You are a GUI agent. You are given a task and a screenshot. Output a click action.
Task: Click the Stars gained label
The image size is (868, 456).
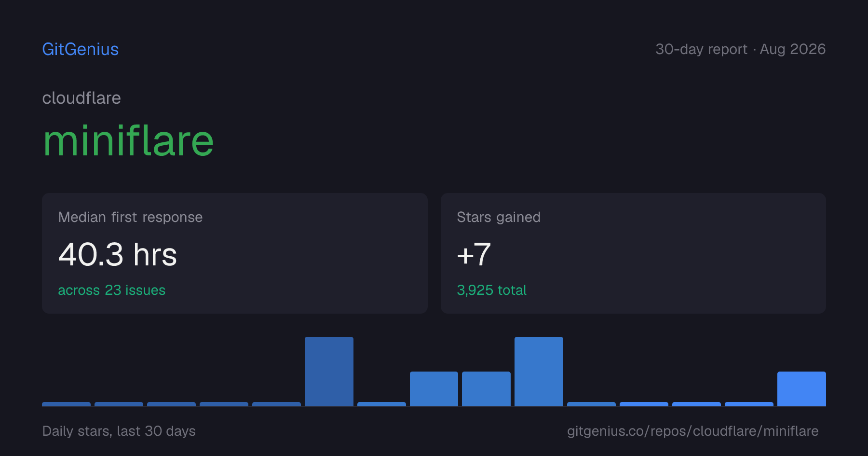(x=499, y=217)
